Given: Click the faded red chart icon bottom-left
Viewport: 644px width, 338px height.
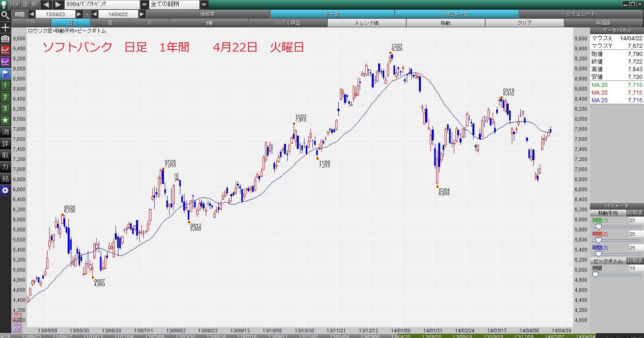Looking at the screenshot, I should (x=17, y=317).
